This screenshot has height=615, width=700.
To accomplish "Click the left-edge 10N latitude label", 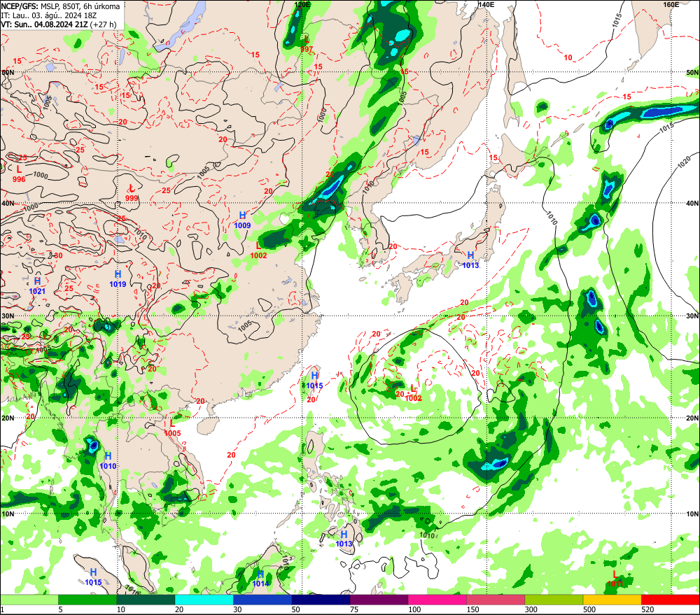I will tap(8, 514).
